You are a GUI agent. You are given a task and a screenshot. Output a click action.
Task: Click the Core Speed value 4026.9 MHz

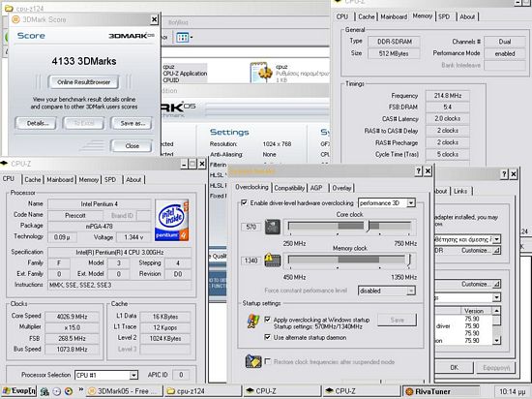point(72,317)
